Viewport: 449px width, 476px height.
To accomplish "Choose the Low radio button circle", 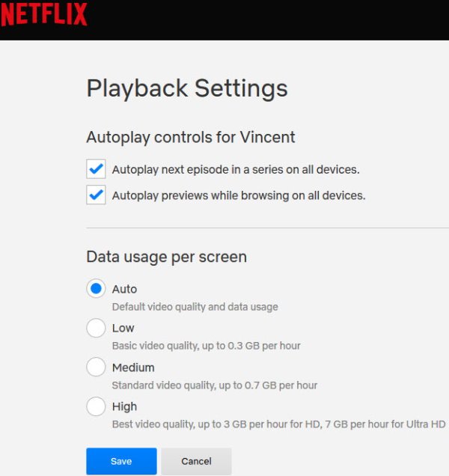I will pyautogui.click(x=96, y=328).
